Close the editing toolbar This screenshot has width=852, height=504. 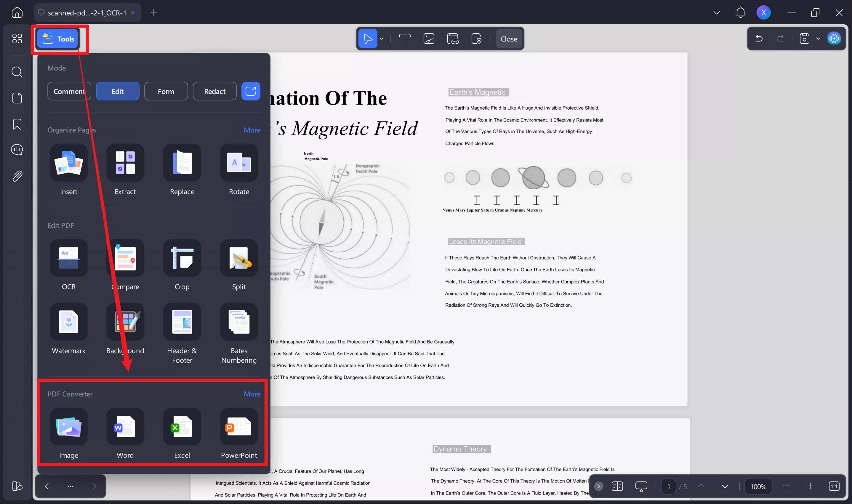[508, 38]
